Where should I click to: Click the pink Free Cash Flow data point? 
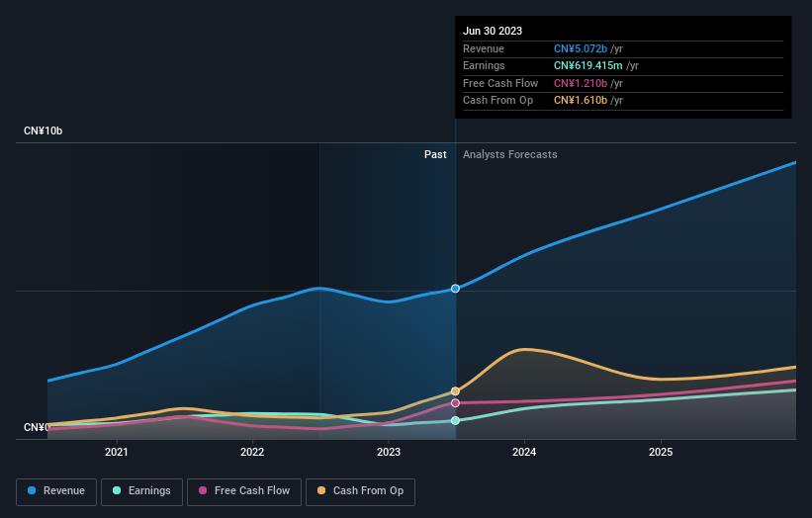[x=455, y=403]
